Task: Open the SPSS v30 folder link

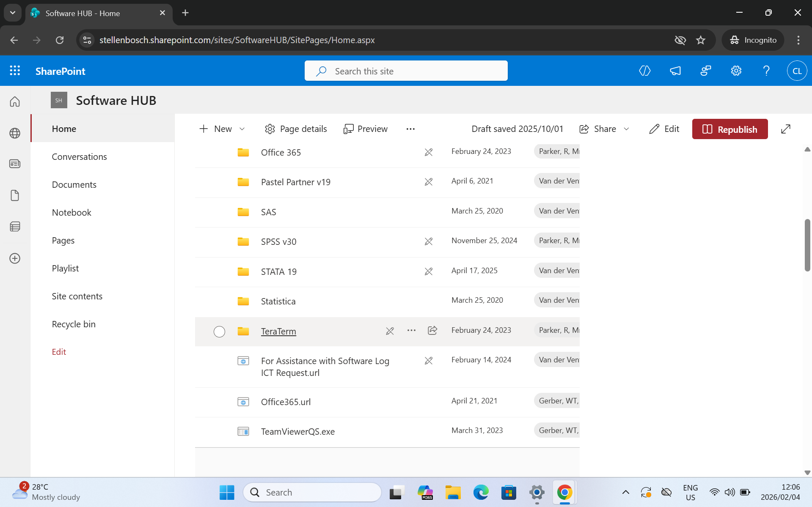Action: [278, 242]
